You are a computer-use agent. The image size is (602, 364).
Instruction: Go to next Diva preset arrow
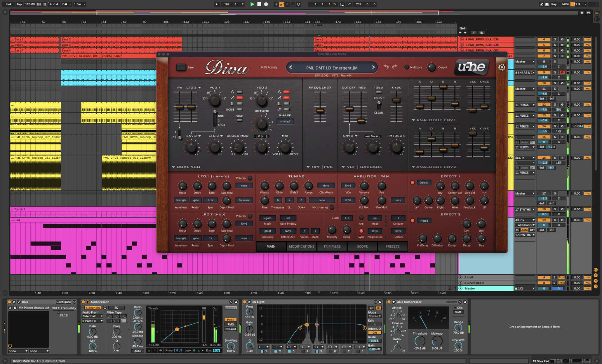click(x=374, y=68)
